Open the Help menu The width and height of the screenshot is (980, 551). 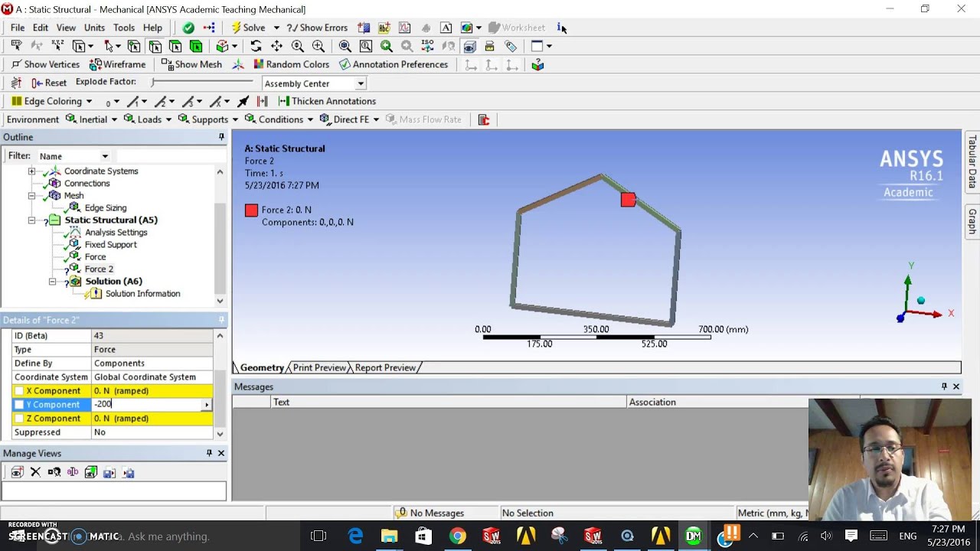point(152,28)
